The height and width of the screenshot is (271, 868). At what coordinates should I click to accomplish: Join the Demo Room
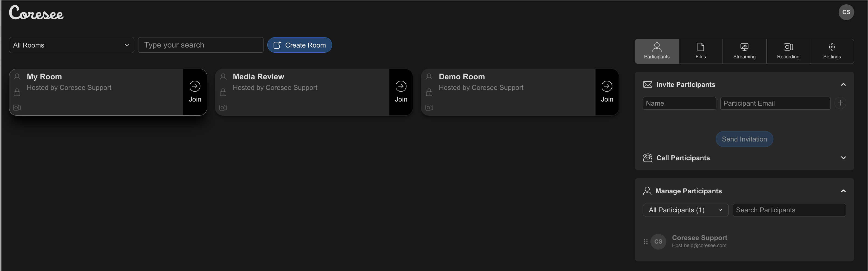(607, 92)
